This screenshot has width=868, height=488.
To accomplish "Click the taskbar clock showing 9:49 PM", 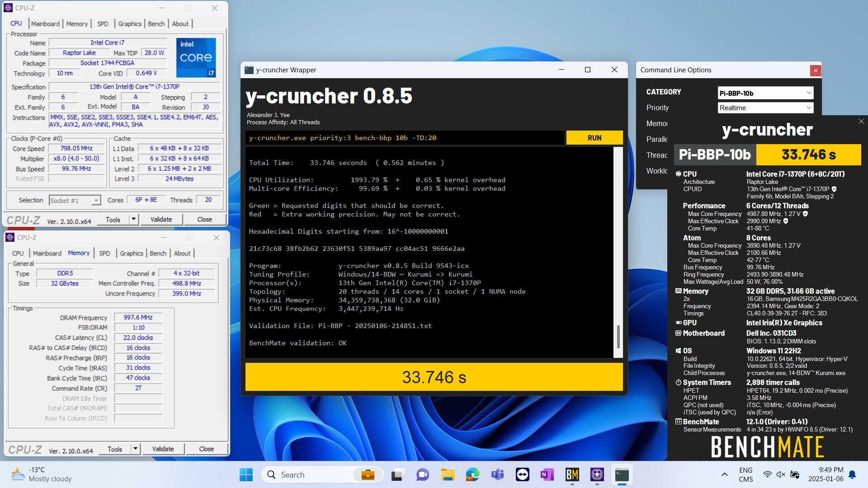I will coord(826,474).
